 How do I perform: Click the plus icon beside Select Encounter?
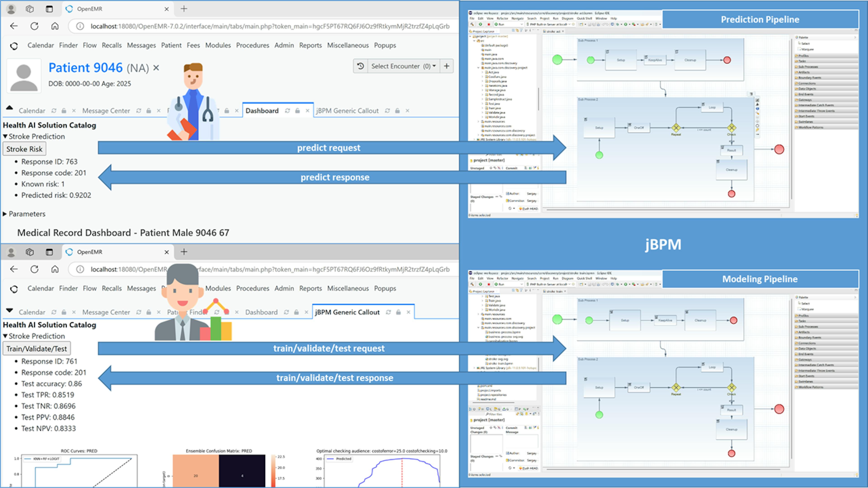(x=446, y=66)
